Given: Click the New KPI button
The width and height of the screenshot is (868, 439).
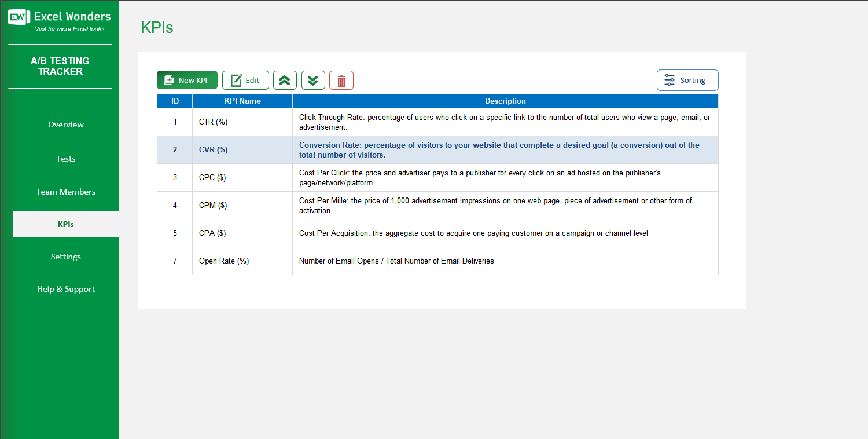Looking at the screenshot, I should [x=186, y=80].
